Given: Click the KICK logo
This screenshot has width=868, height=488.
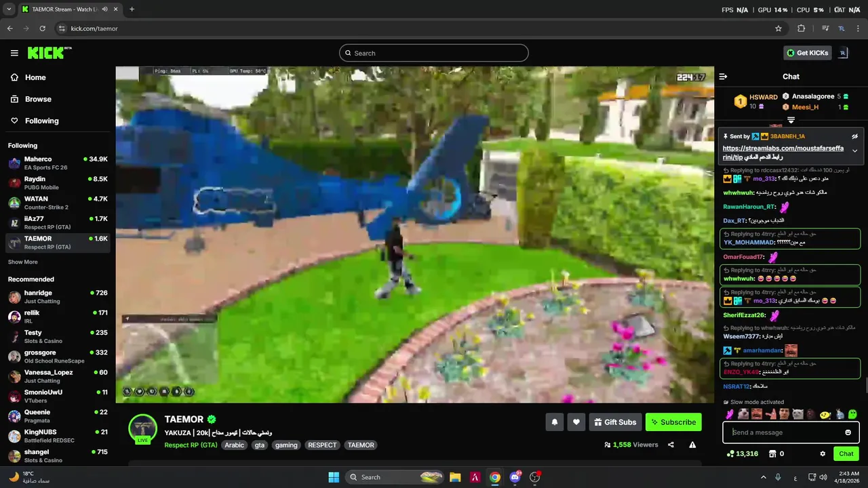Looking at the screenshot, I should coord(49,53).
